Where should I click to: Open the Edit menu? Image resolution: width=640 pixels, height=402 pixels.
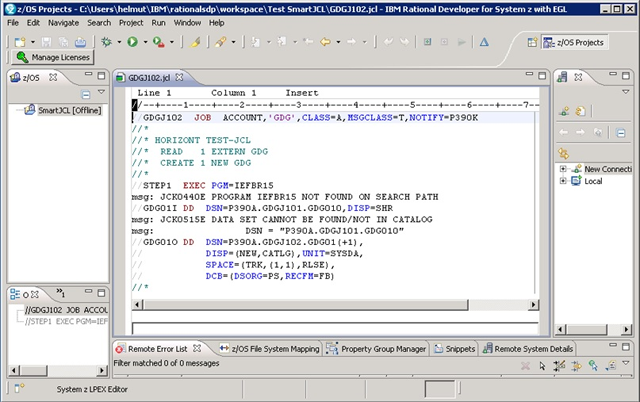click(x=33, y=23)
